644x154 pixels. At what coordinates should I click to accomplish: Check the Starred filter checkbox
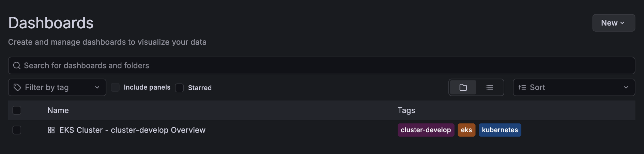pos(179,88)
